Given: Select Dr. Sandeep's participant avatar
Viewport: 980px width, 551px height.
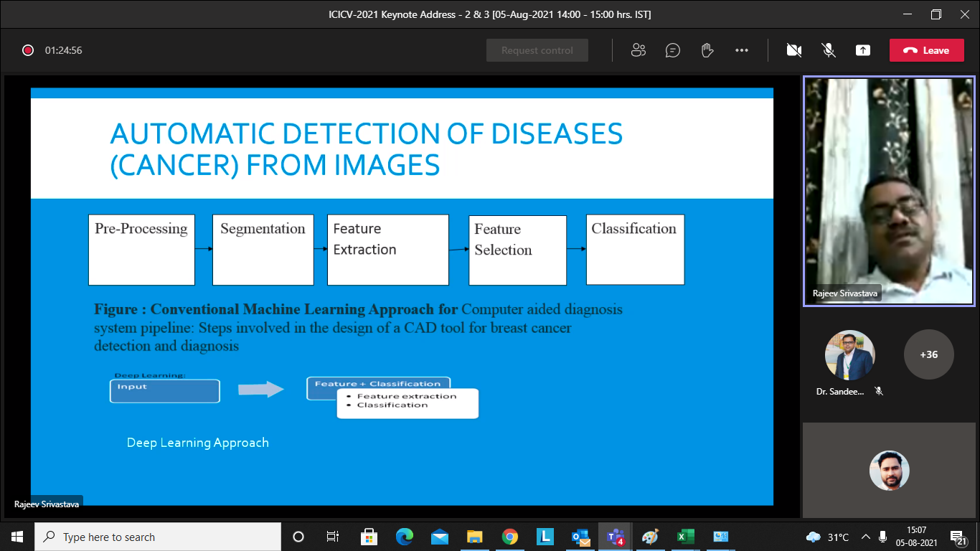Looking at the screenshot, I should tap(850, 354).
